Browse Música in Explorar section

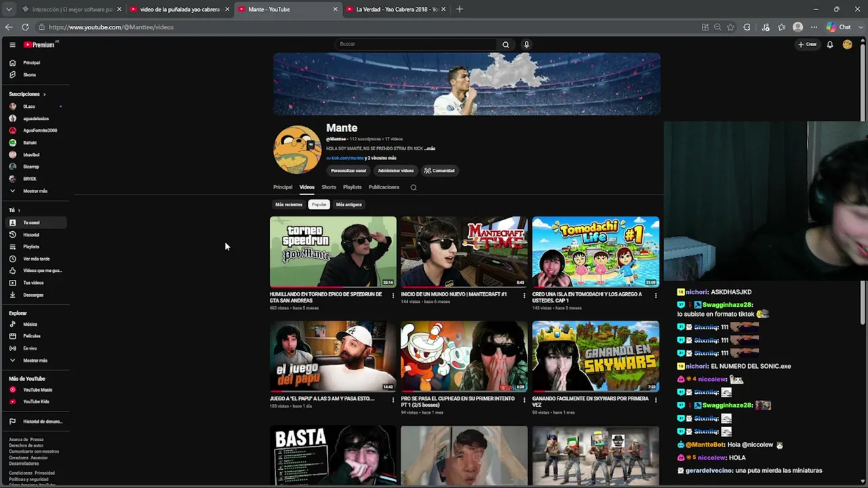pyautogui.click(x=30, y=324)
